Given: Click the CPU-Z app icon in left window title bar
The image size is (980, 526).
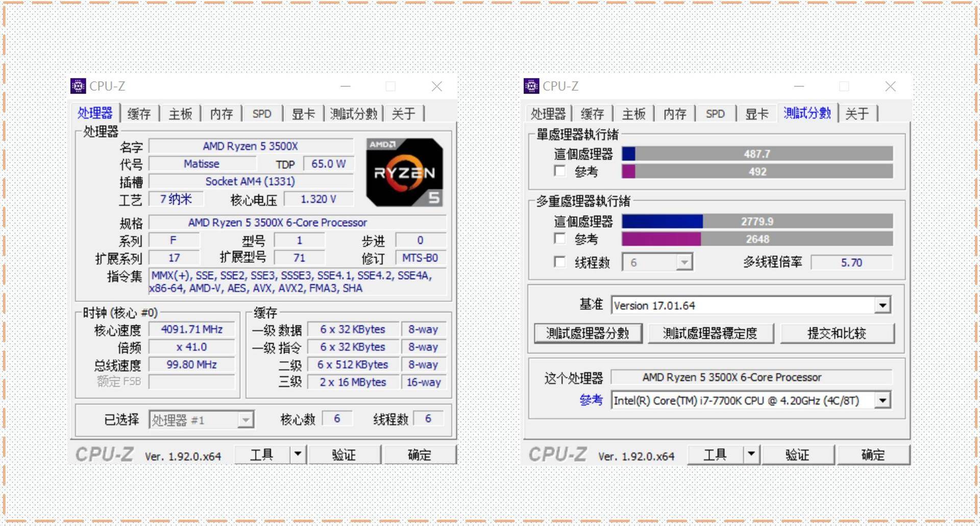Looking at the screenshot, I should point(78,86).
